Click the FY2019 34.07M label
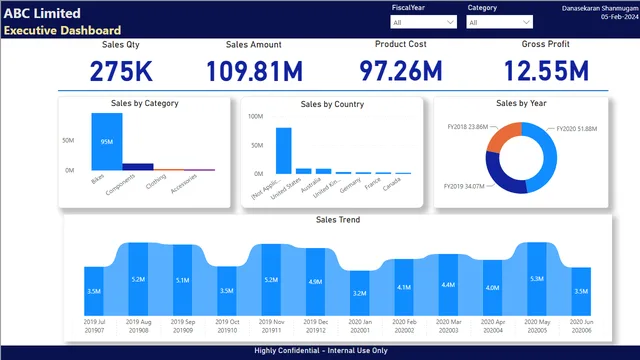Viewport: 640px width, 360px height. click(x=464, y=187)
